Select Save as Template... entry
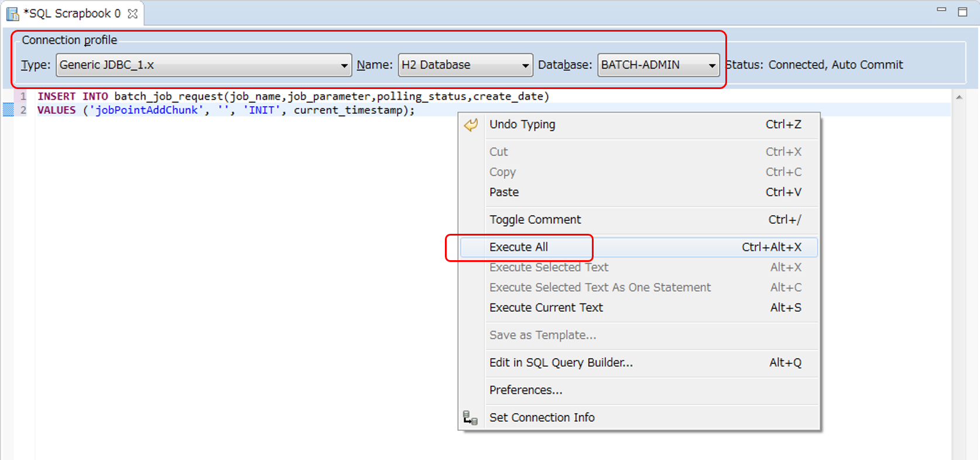This screenshot has width=980, height=460. [x=639, y=335]
